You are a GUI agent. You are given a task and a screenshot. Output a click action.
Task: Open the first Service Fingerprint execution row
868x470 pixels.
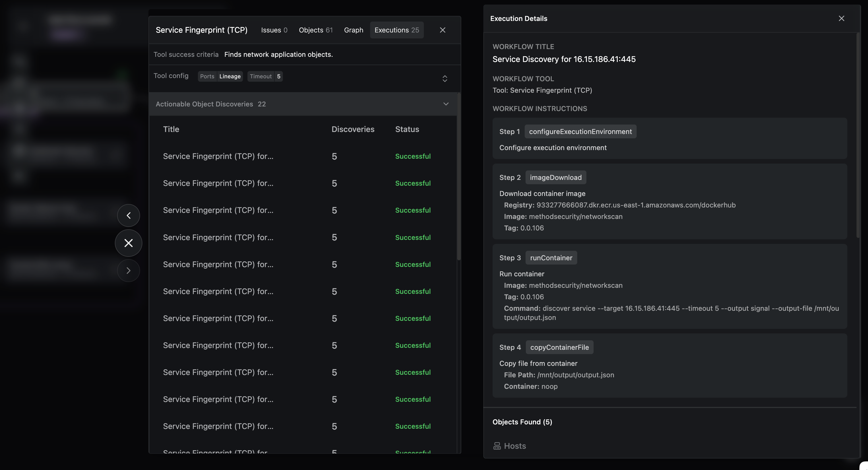tap(218, 156)
